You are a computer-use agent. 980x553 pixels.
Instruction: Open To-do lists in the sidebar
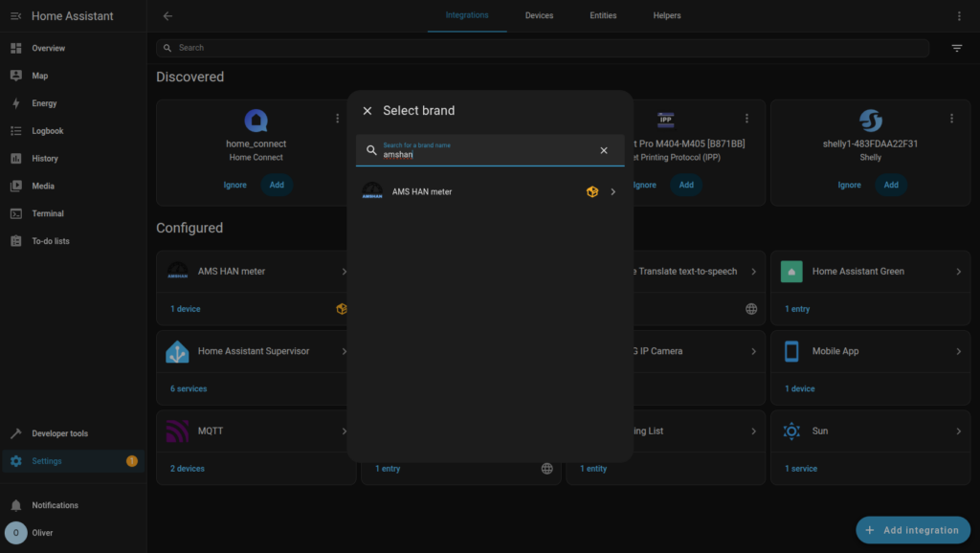73,240
